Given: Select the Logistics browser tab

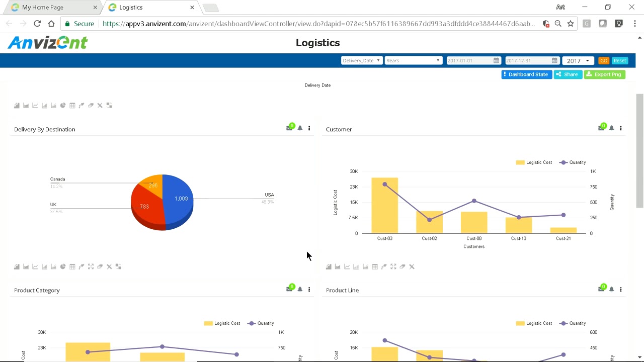Looking at the screenshot, I should point(151,8).
